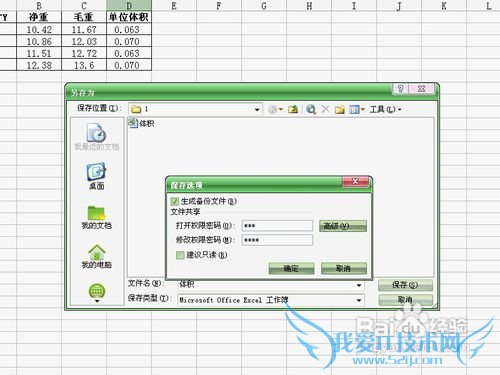Viewport: 500px width, 375px height.
Task: Click the 打开权限密码 password field
Action: pos(277,226)
